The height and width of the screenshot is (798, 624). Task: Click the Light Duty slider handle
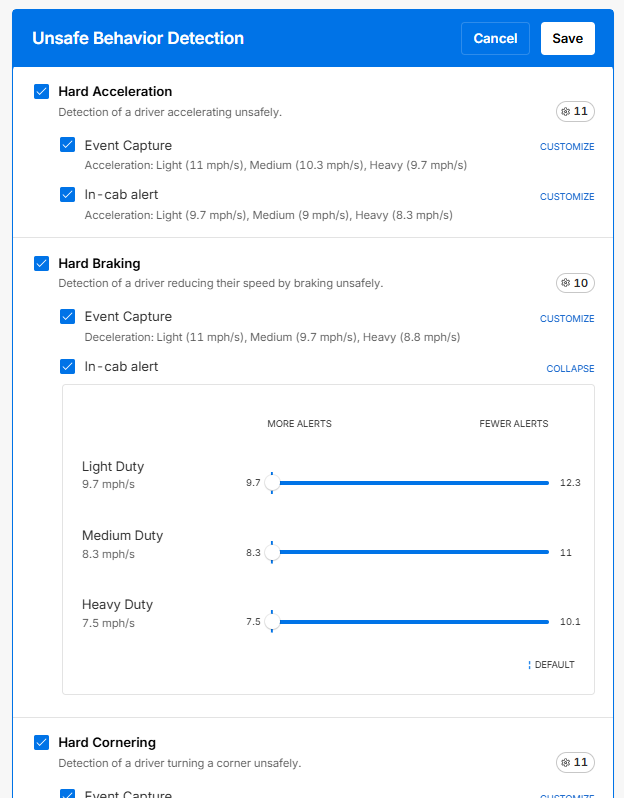(x=272, y=482)
